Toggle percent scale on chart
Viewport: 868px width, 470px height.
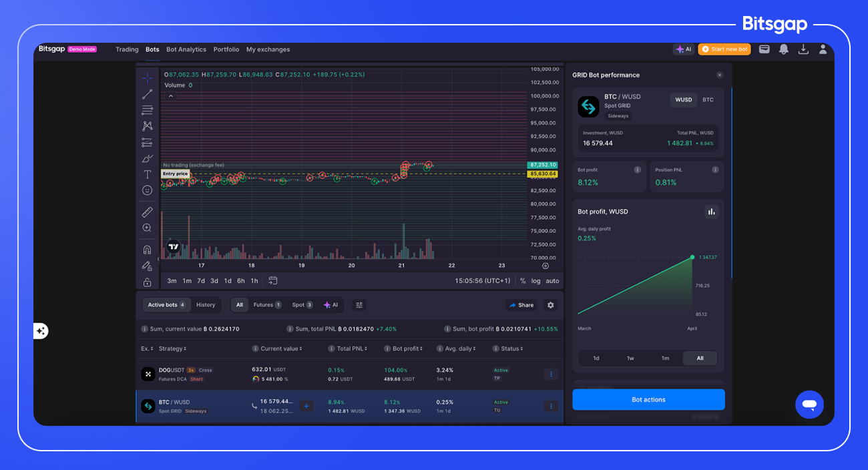523,281
